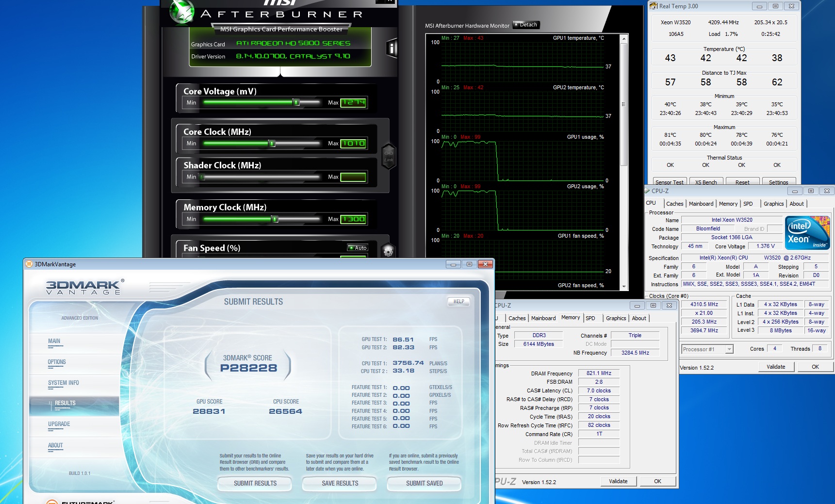Viewport: 835px width, 504px height.
Task: Open SPD tab in the memory CPU-Z window
Action: click(x=590, y=318)
